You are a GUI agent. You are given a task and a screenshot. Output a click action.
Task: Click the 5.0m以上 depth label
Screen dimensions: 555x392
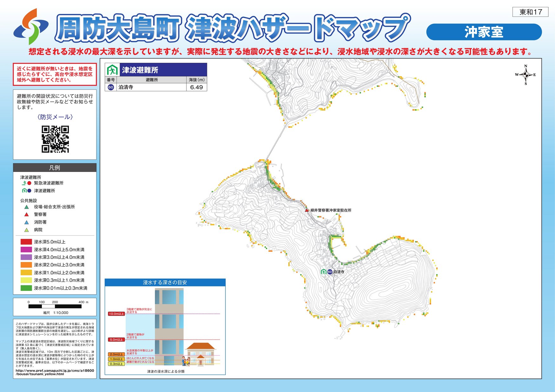pyautogui.click(x=116, y=340)
